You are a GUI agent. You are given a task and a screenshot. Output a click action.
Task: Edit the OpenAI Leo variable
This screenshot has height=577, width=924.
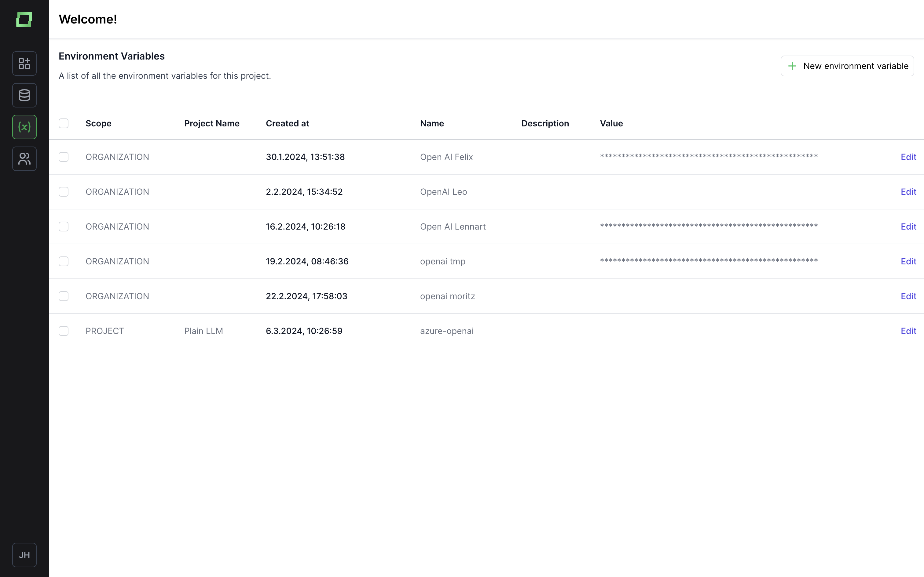pos(908,192)
